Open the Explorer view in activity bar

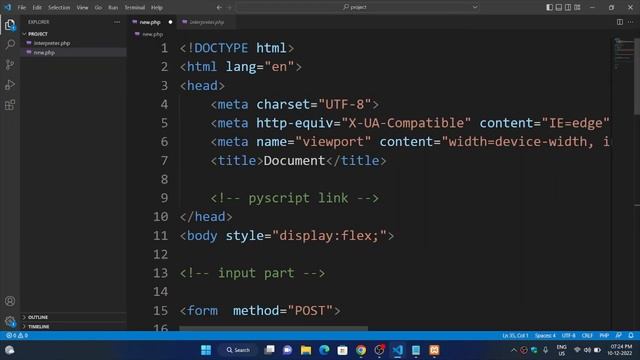click(x=10, y=25)
